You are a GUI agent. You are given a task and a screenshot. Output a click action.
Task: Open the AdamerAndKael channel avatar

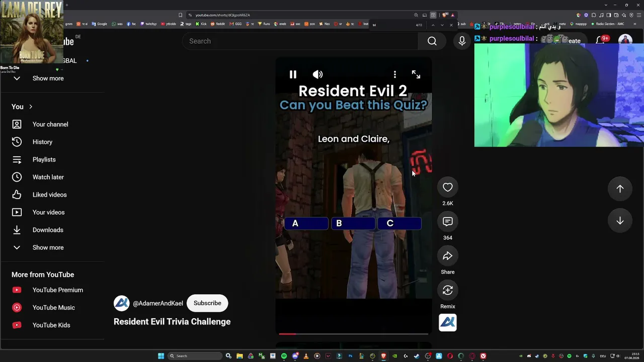point(122,303)
